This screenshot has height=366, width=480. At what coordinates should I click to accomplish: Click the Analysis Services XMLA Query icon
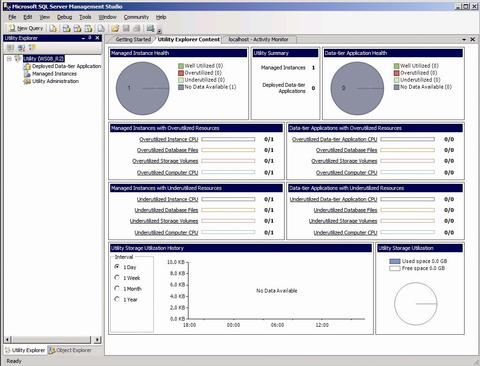pos(88,28)
